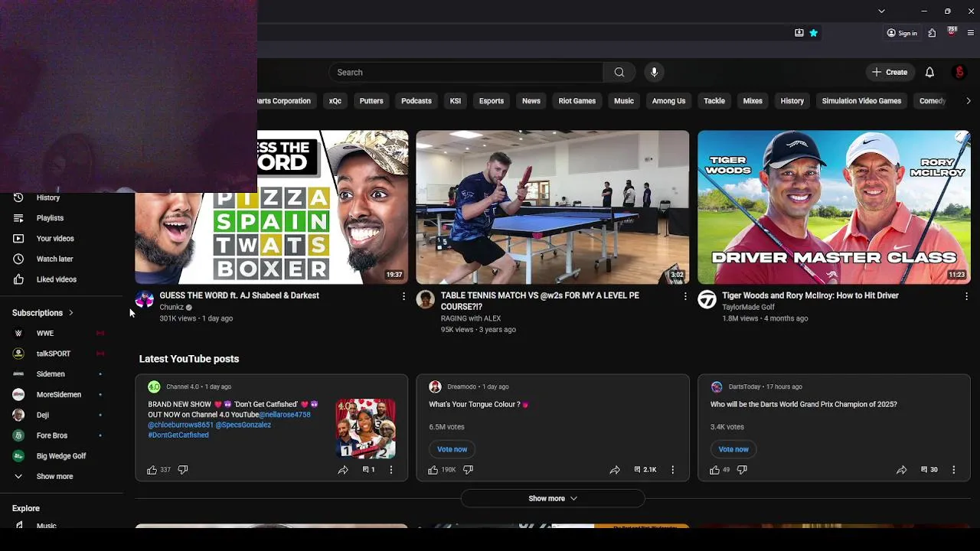Select the Podcasts category chip
Image resolution: width=980 pixels, height=551 pixels.
tap(416, 101)
